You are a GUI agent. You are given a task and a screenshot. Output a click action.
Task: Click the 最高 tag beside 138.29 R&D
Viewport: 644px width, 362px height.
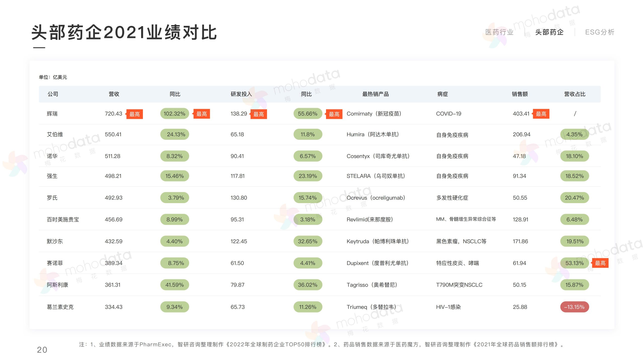click(x=259, y=114)
